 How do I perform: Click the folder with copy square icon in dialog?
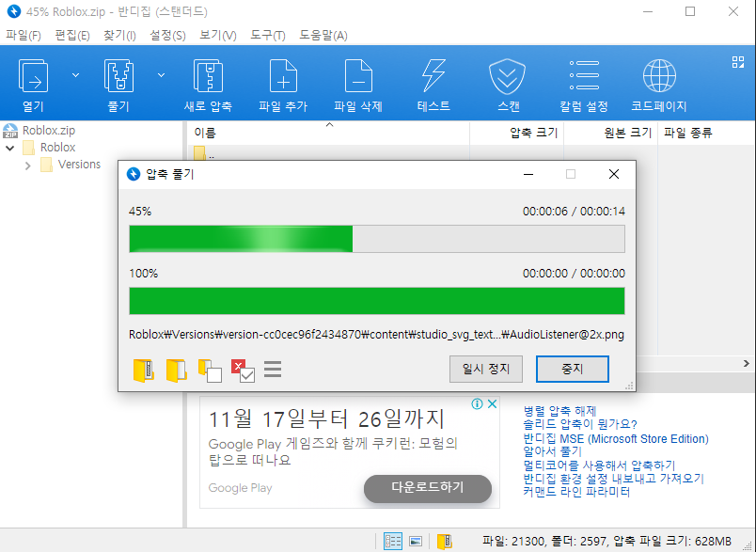(x=210, y=371)
